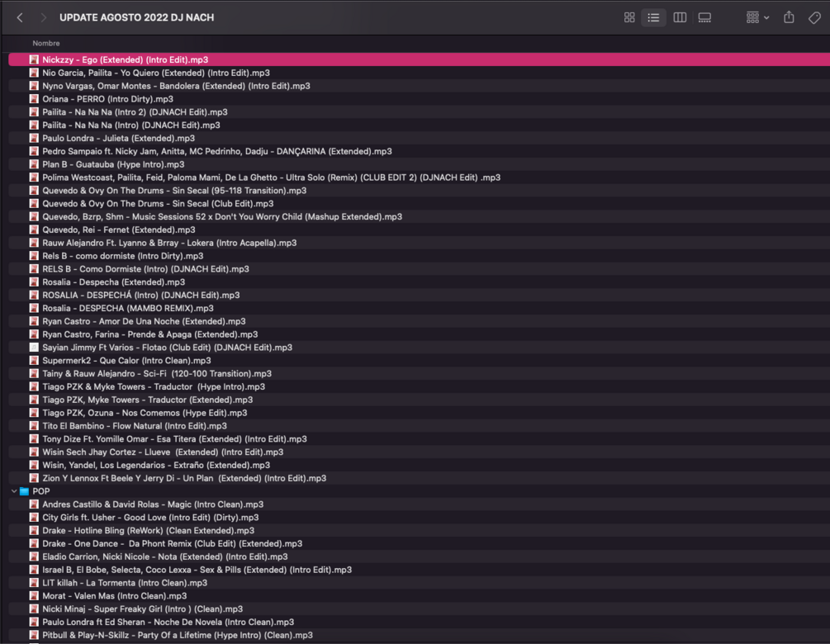The image size is (830, 644).
Task: Sort by the Nombre column header
Action: point(46,44)
